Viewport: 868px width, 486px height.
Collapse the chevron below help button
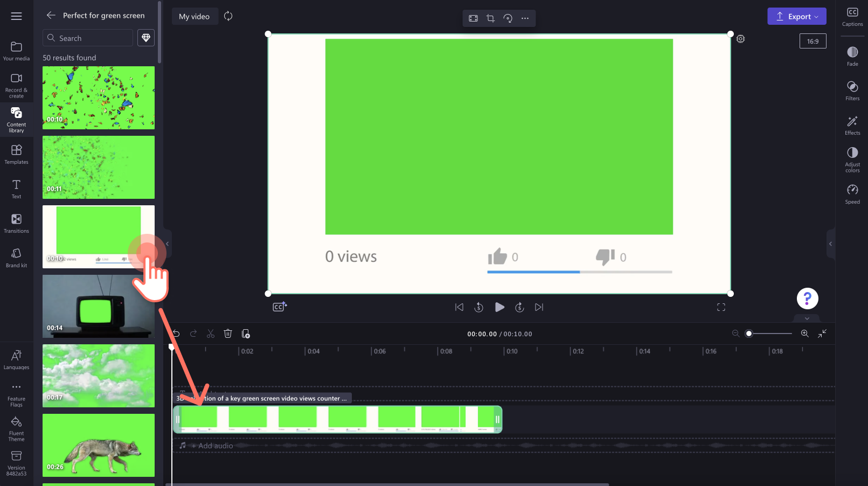(807, 318)
